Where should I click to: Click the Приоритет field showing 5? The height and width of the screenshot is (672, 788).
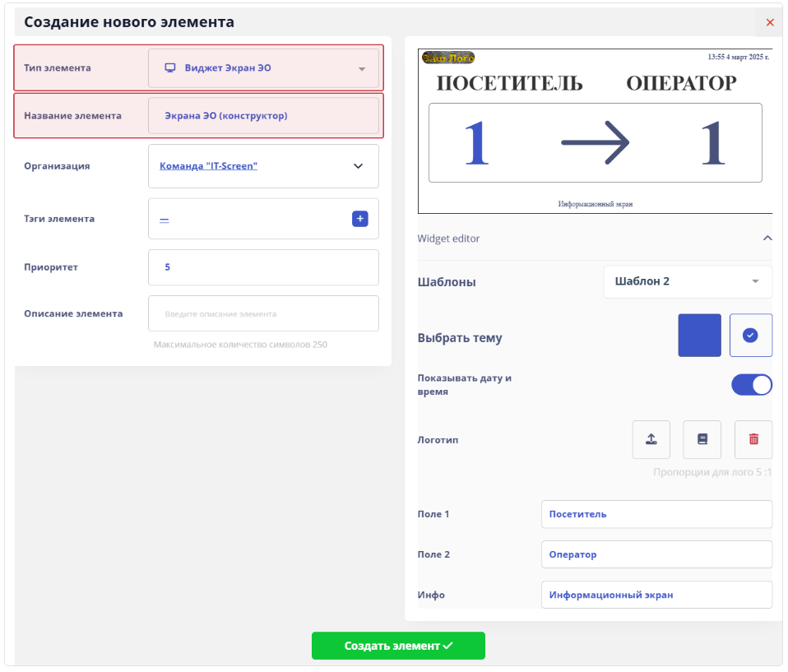tap(263, 267)
